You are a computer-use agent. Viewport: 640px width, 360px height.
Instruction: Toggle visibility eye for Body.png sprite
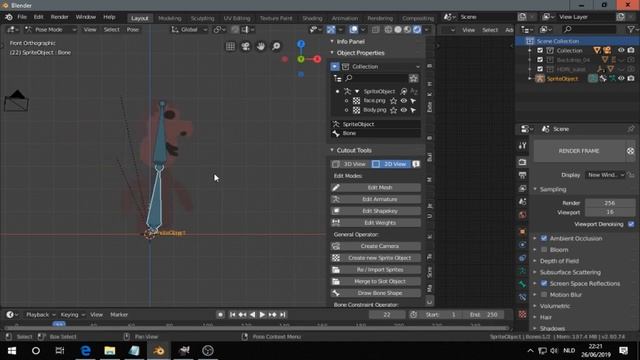(x=403, y=110)
